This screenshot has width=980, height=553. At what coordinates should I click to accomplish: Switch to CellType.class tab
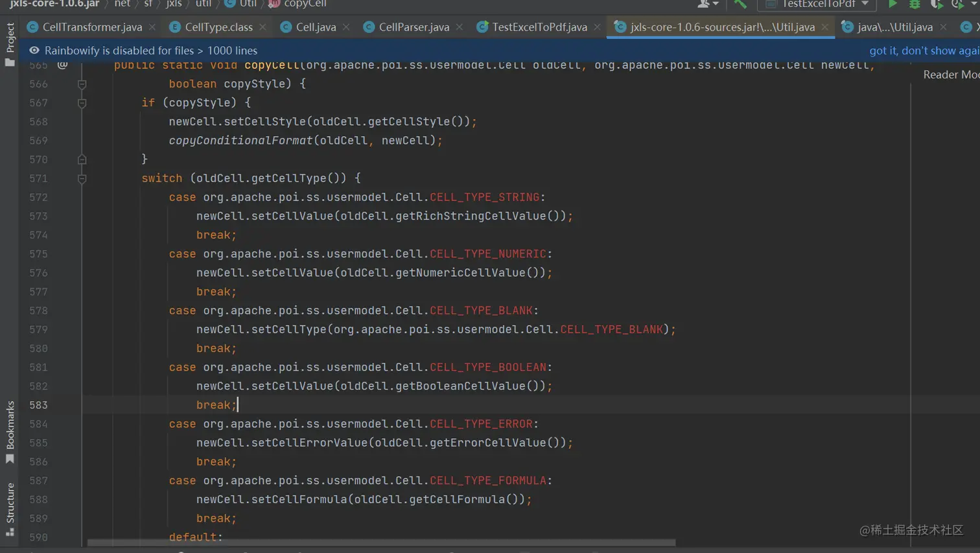coord(218,27)
